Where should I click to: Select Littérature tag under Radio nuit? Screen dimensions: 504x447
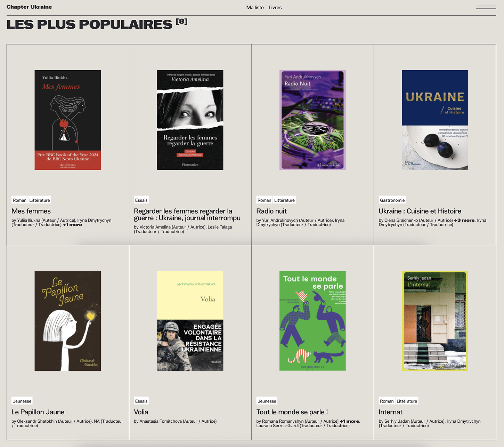pos(284,200)
